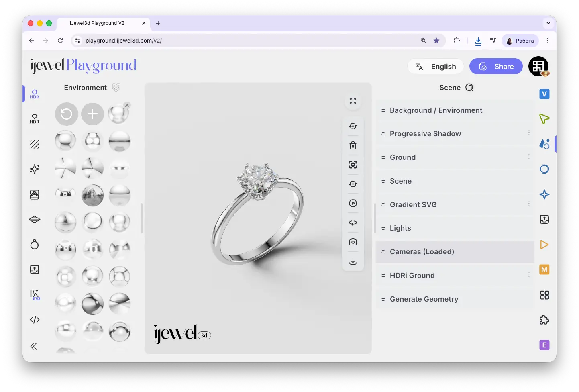The image size is (579, 392).
Task: Select the dark glossy sphere environment thumbnail
Action: pyautogui.click(x=92, y=304)
